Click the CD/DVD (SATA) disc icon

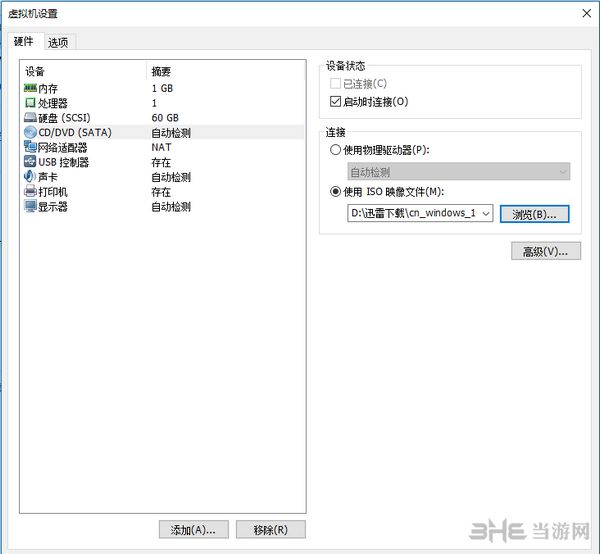(x=30, y=132)
